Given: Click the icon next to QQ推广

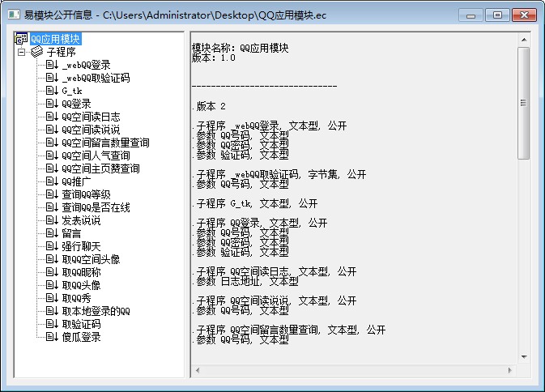Looking at the screenshot, I should click(52, 181).
